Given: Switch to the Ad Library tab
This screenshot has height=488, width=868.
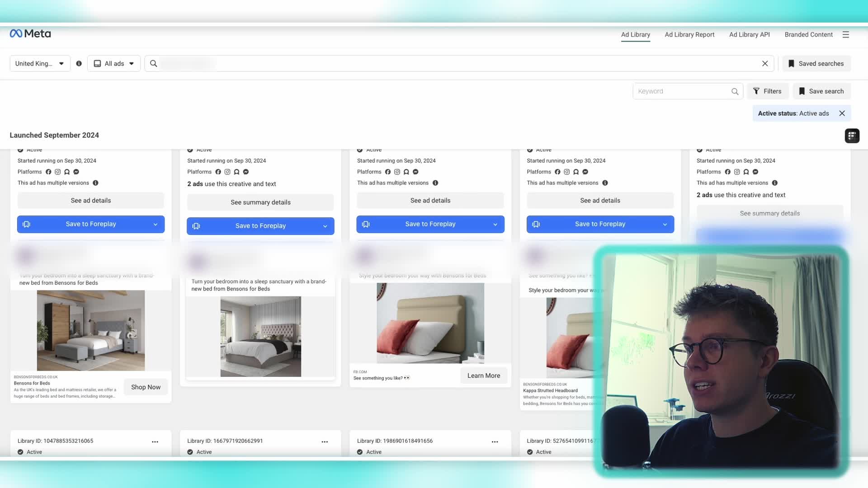Looking at the screenshot, I should (x=636, y=35).
